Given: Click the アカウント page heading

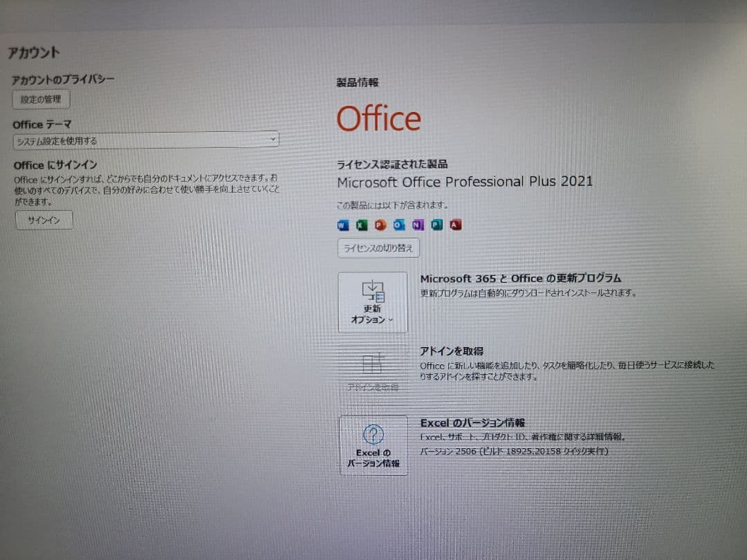Looking at the screenshot, I should (x=34, y=53).
